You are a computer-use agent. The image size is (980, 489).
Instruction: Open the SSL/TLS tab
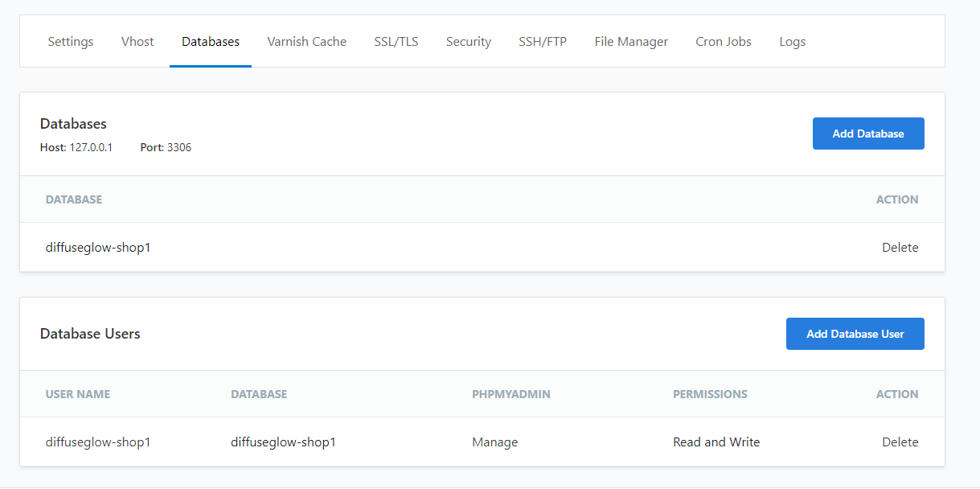[396, 42]
